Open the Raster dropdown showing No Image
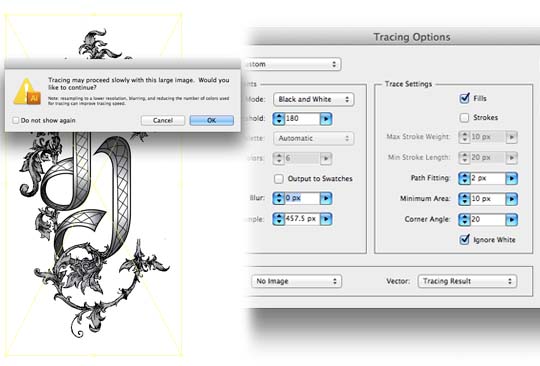The height and width of the screenshot is (366, 540). pos(296,281)
